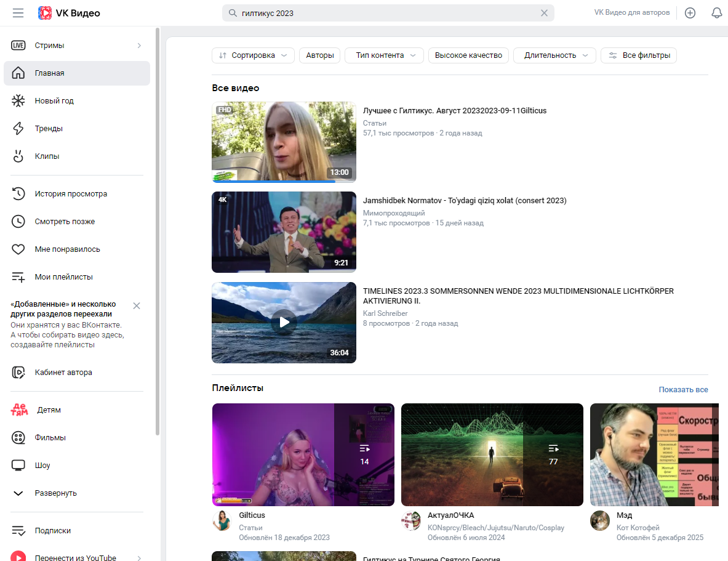Screen dimensions: 728x561
Task: Toggle the Авторы filter
Action: (x=320, y=55)
